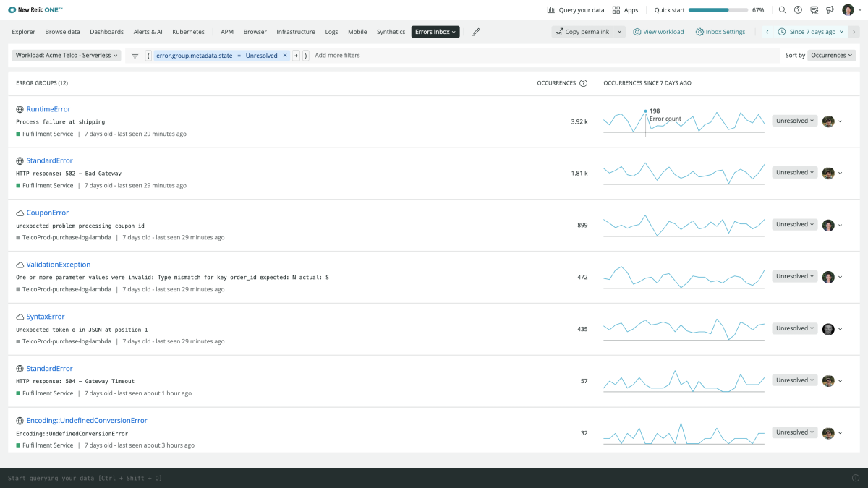Image resolution: width=868 pixels, height=488 pixels.
Task: Click the New Relic ONE logo
Action: coord(35,10)
